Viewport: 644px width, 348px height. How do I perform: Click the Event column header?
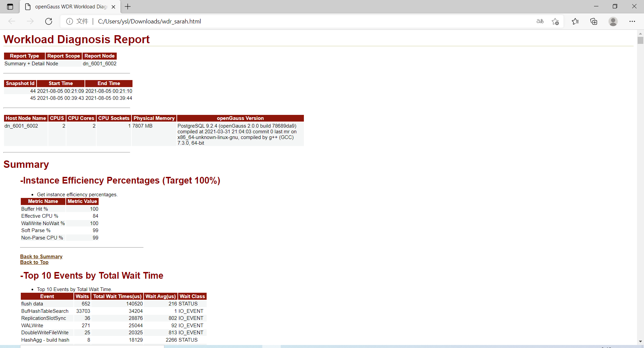pos(47,296)
